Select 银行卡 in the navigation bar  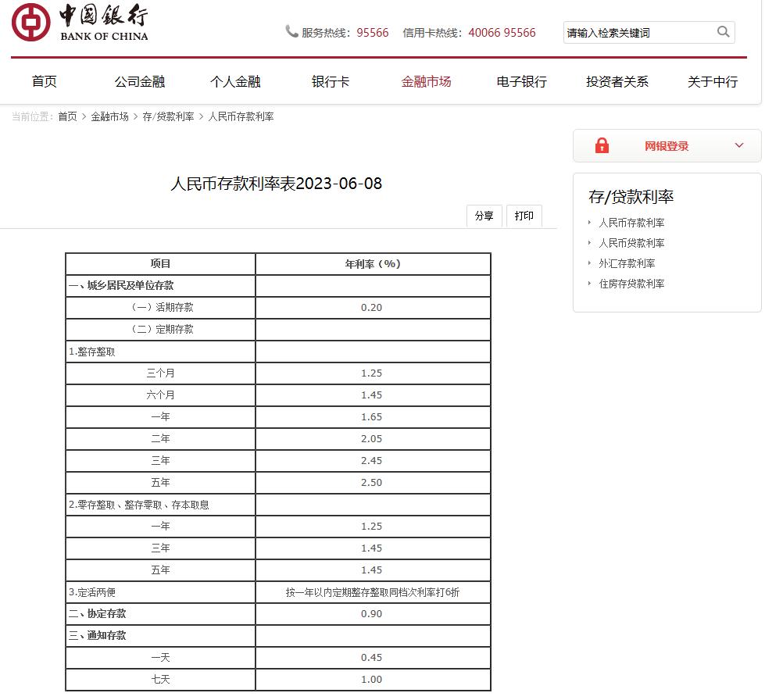point(329,81)
